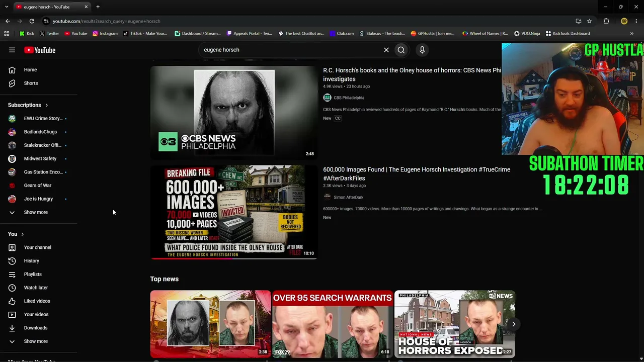Viewport: 644px width, 362px height.
Task: Open the KickTools Dashboard bookmark
Action: coord(568,34)
